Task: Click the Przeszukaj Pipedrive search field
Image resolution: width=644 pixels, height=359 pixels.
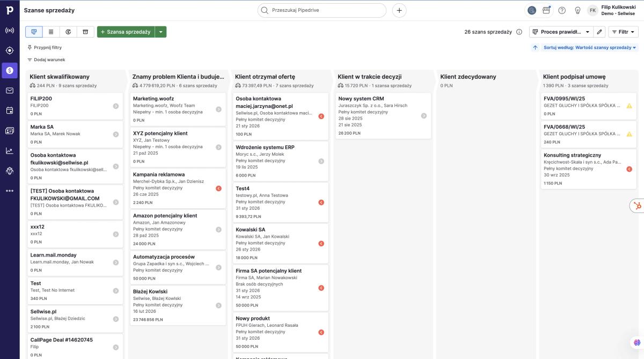Action: (x=322, y=10)
